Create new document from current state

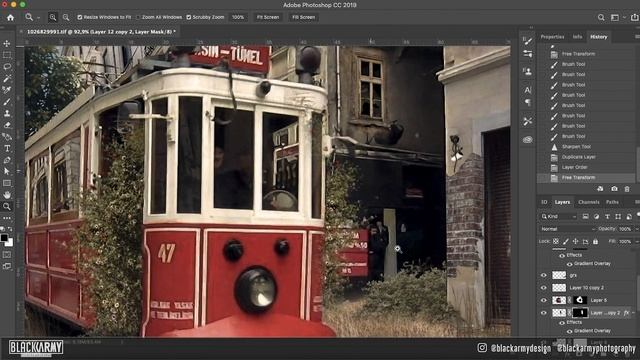click(600, 189)
